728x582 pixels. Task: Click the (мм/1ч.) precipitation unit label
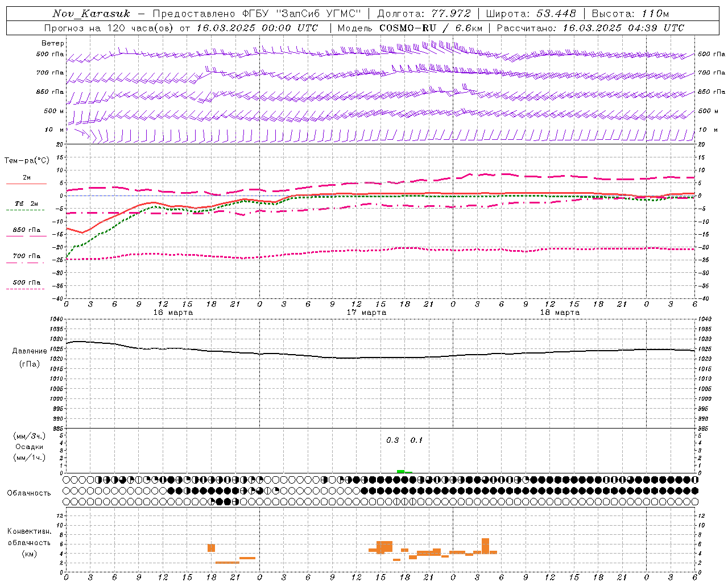[x=30, y=458]
